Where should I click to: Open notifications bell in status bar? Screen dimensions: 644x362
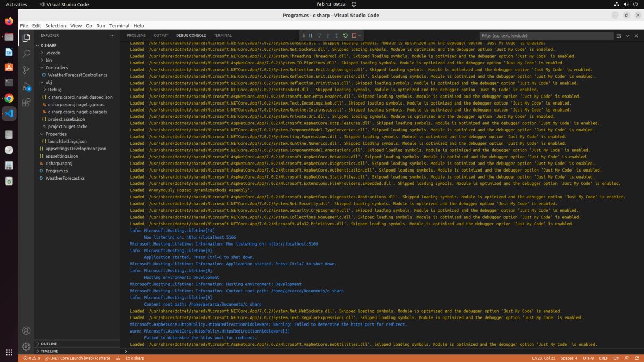pyautogui.click(x=638, y=358)
